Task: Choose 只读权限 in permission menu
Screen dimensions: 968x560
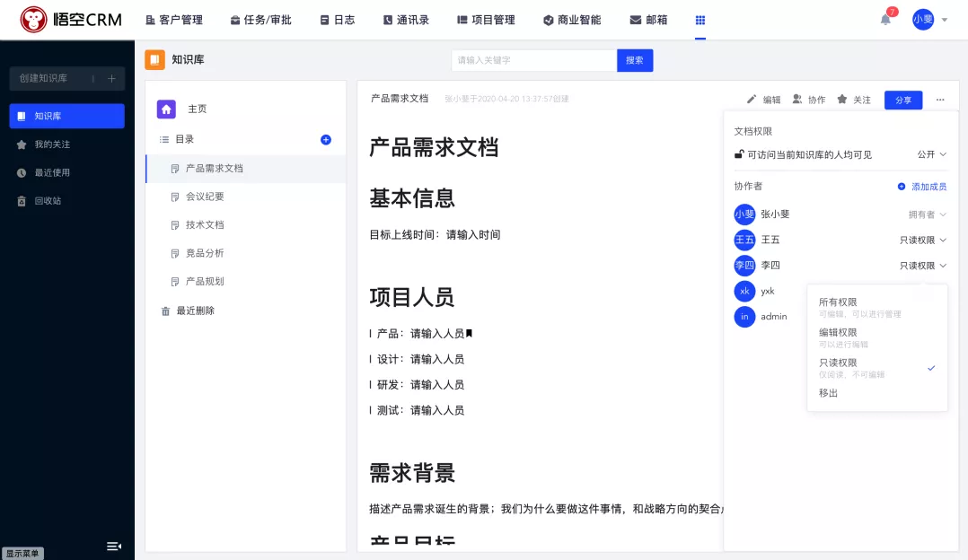Action: [x=877, y=368]
